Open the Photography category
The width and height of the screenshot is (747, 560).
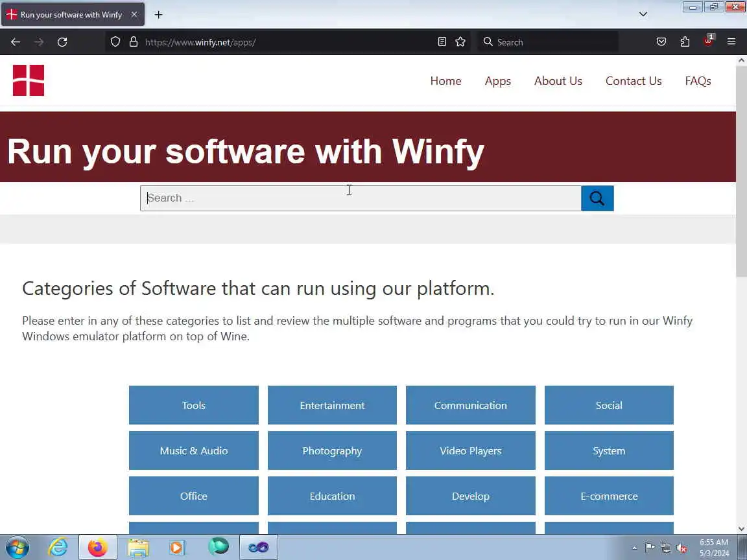pos(332,450)
